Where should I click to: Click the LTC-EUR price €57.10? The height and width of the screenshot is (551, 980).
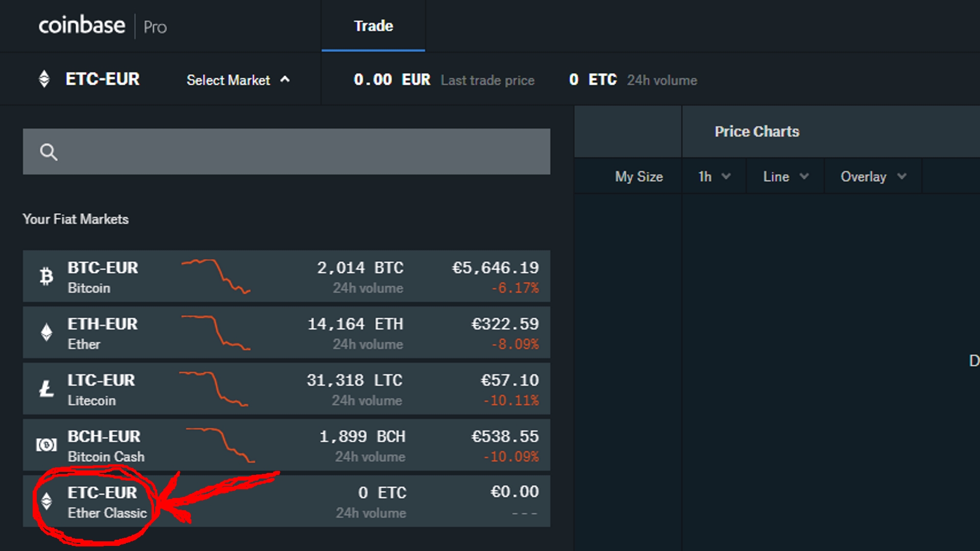pyautogui.click(x=509, y=381)
